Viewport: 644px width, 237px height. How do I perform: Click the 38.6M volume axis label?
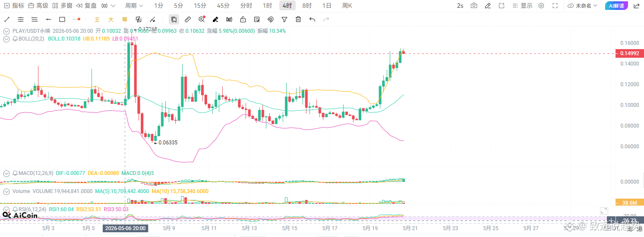(x=629, y=203)
